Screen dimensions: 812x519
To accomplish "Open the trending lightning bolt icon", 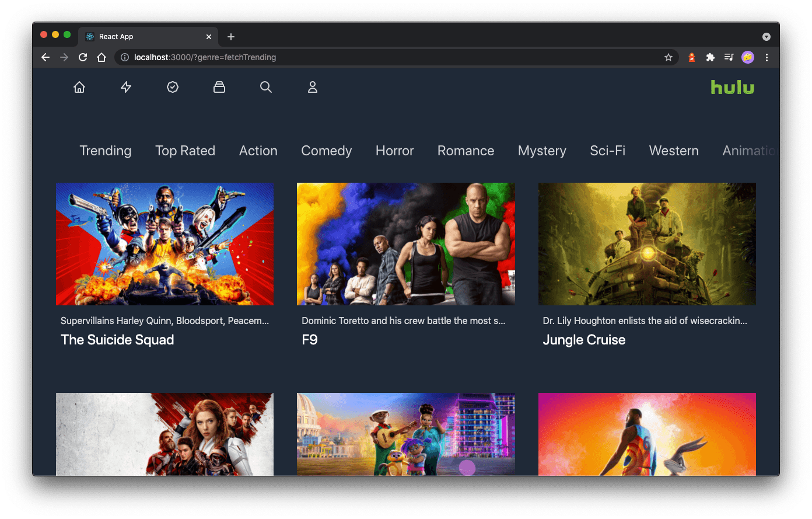I will (126, 87).
